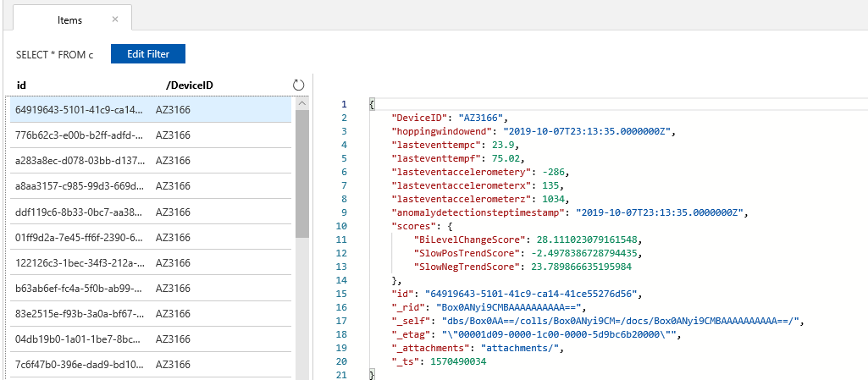Close the Items tab

click(x=115, y=19)
